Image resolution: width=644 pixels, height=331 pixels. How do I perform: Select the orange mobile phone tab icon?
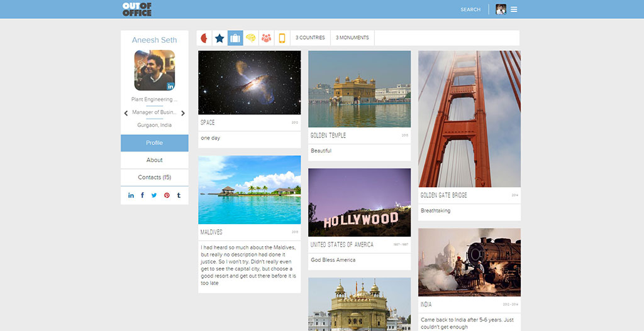pos(282,38)
